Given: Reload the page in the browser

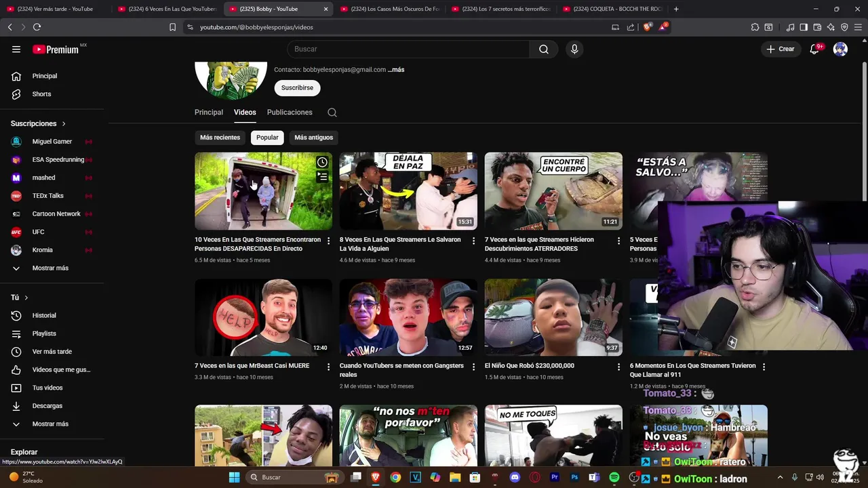Looking at the screenshot, I should pyautogui.click(x=37, y=27).
